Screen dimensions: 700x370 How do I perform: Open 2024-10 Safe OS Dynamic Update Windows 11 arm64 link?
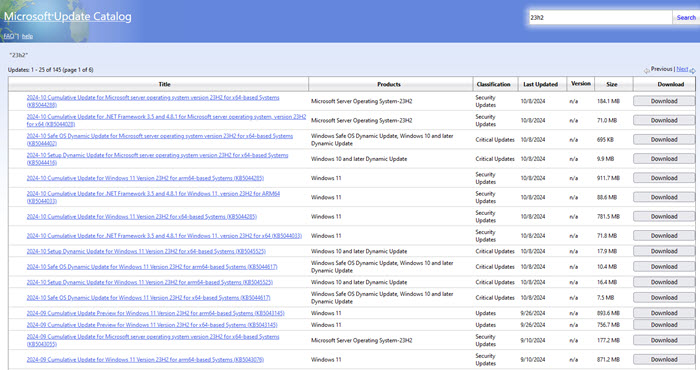pyautogui.click(x=152, y=266)
